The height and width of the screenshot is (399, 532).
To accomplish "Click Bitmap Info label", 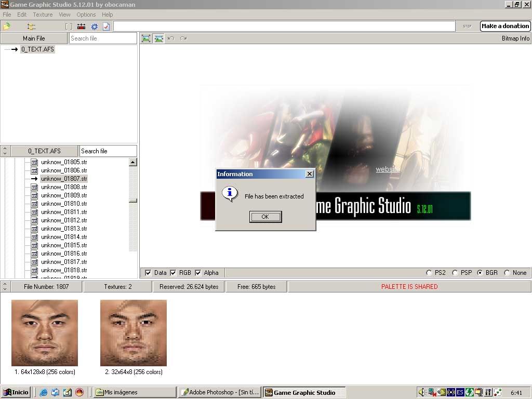I will (x=515, y=38).
